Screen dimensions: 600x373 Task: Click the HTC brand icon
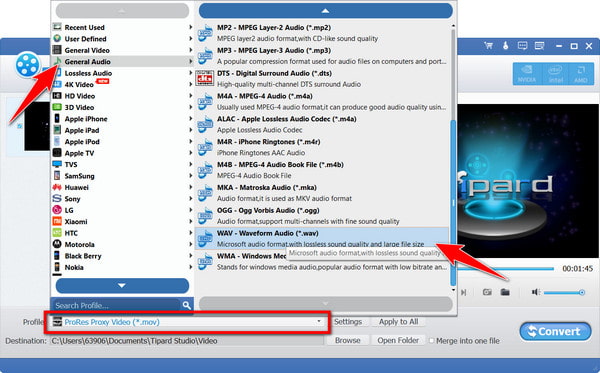point(57,233)
